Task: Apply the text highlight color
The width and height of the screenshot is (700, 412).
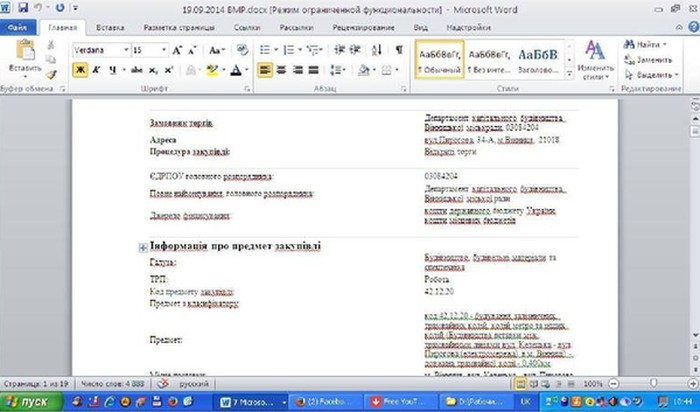Action: coord(212,70)
